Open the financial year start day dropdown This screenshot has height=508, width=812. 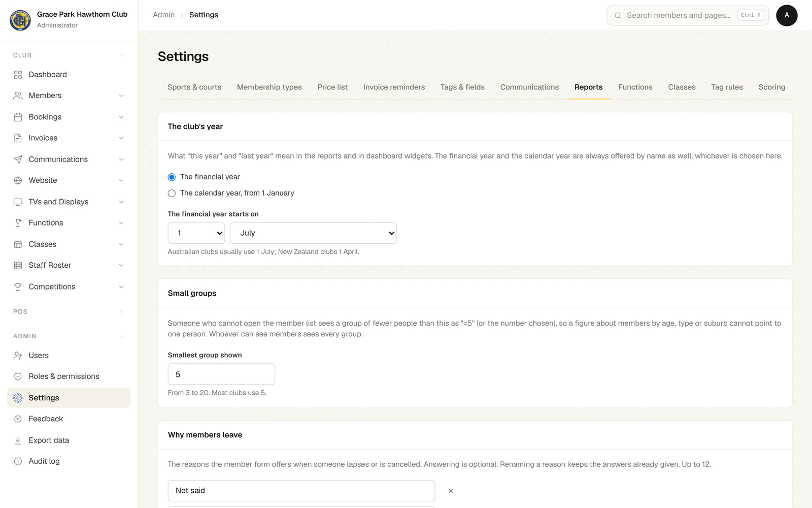pos(196,233)
